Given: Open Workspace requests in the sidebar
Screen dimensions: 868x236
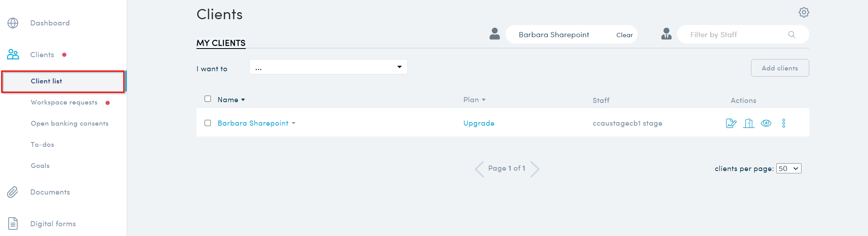Looking at the screenshot, I should pos(64,103).
